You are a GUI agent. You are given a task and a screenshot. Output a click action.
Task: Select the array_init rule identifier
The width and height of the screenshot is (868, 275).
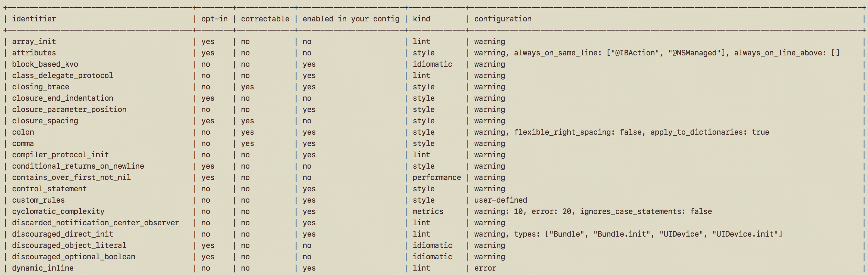(x=34, y=42)
